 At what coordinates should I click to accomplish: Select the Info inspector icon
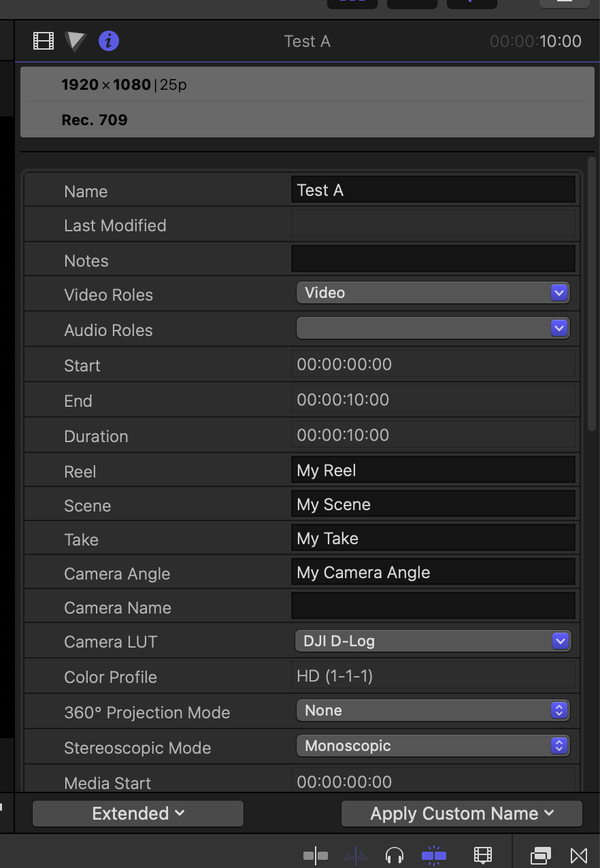click(x=109, y=41)
